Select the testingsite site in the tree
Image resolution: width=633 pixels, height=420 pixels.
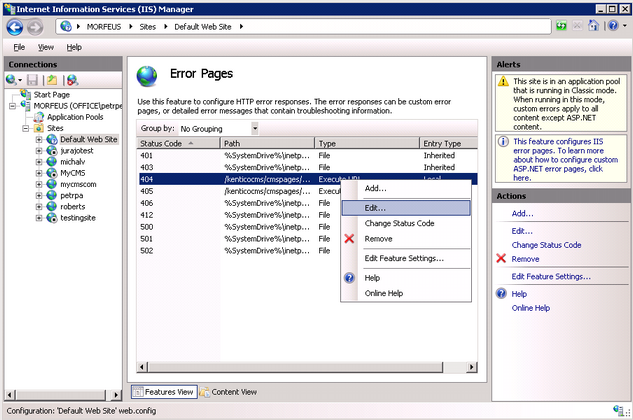pos(78,218)
